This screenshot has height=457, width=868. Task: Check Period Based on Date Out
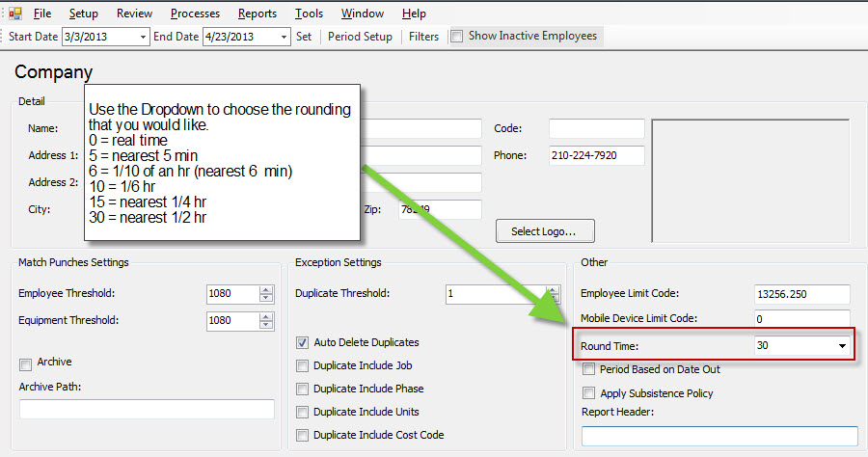[589, 369]
